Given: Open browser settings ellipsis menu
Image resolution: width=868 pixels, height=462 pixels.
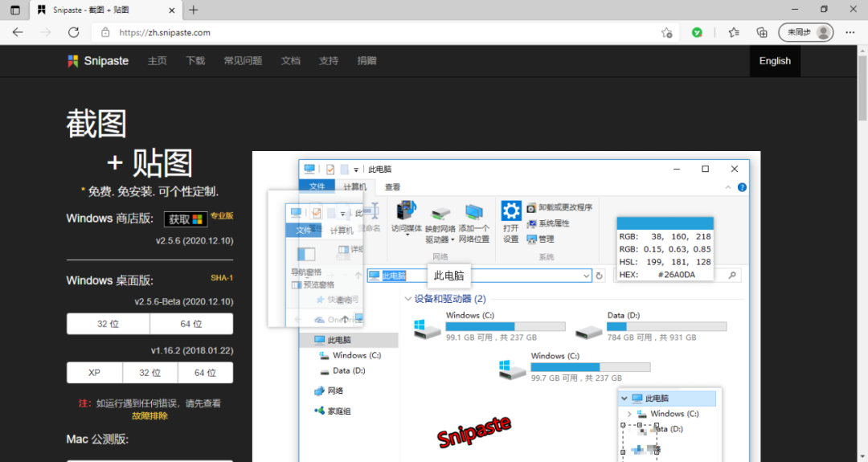Looking at the screenshot, I should pos(850,33).
